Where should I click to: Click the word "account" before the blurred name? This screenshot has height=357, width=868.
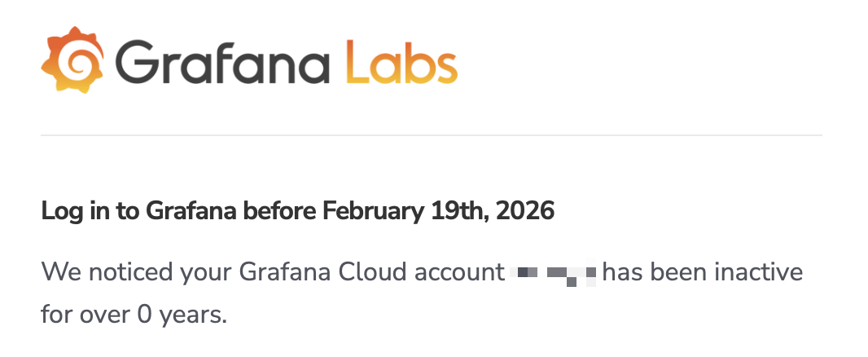459,271
